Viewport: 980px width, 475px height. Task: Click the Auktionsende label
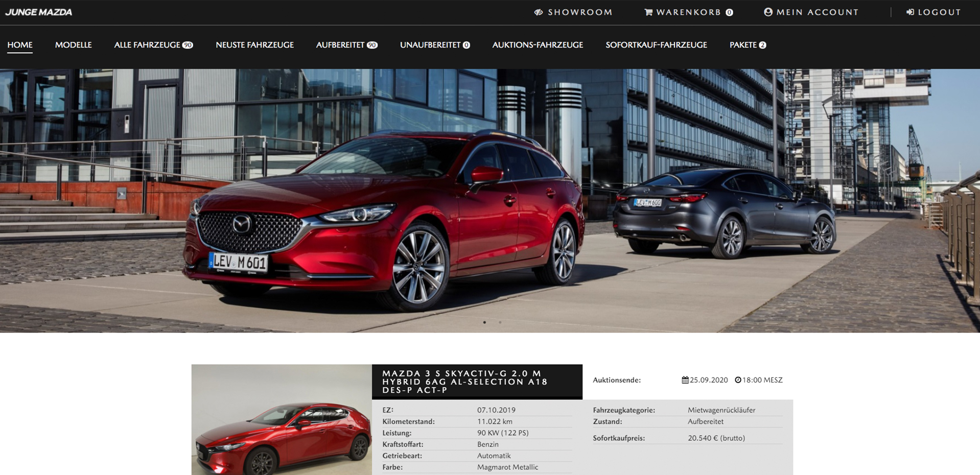pos(617,380)
